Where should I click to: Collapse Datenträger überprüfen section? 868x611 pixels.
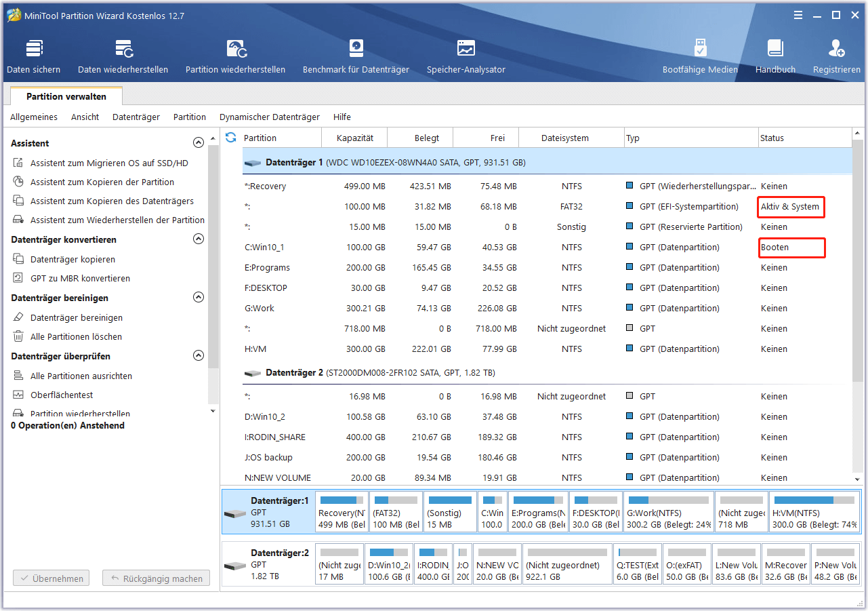click(199, 356)
